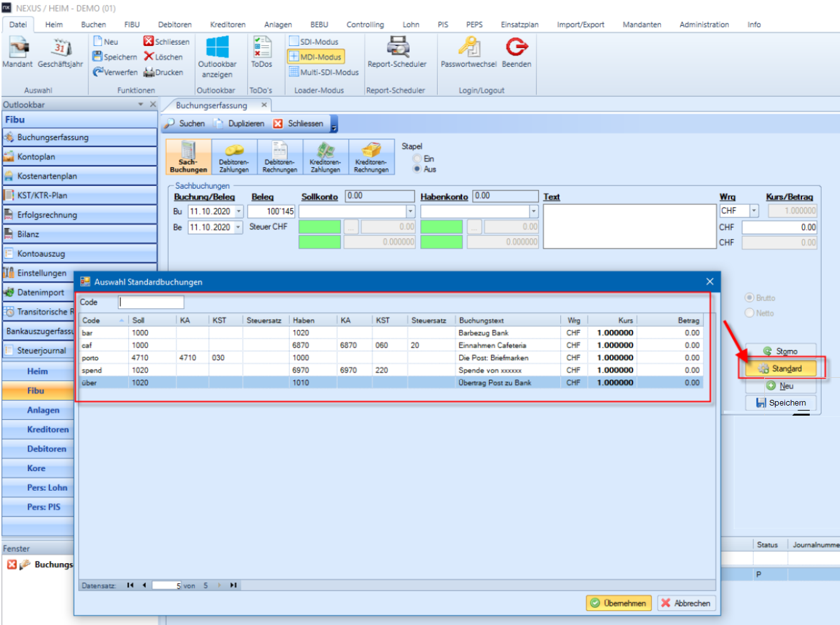The height and width of the screenshot is (625, 840).
Task: Open the Controlling menu
Action: coord(365,25)
